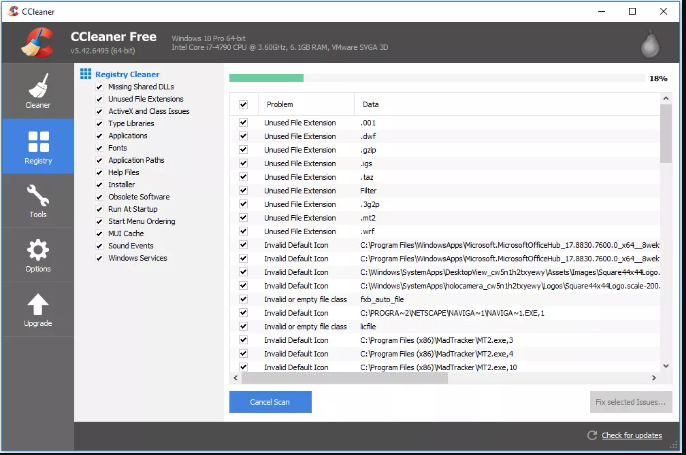Image resolution: width=686 pixels, height=455 pixels.
Task: Minimize the CCleaner window
Action: [x=602, y=11]
